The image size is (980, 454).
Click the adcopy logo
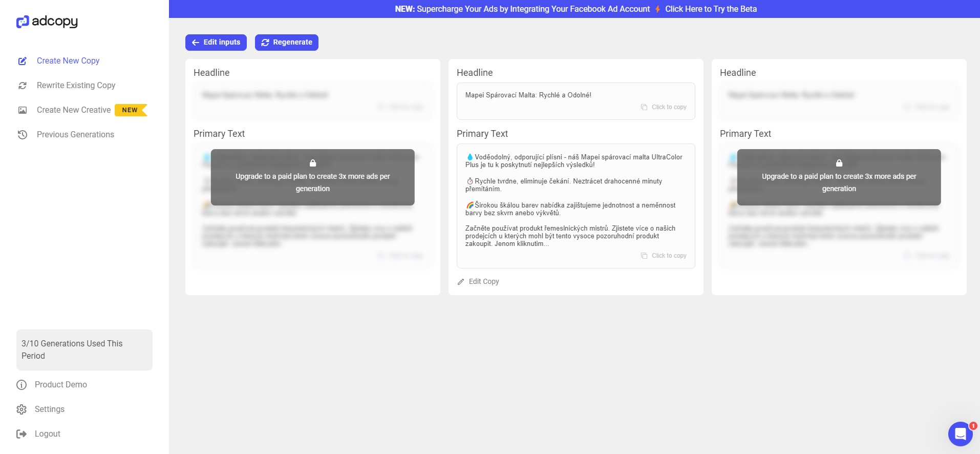point(47,22)
